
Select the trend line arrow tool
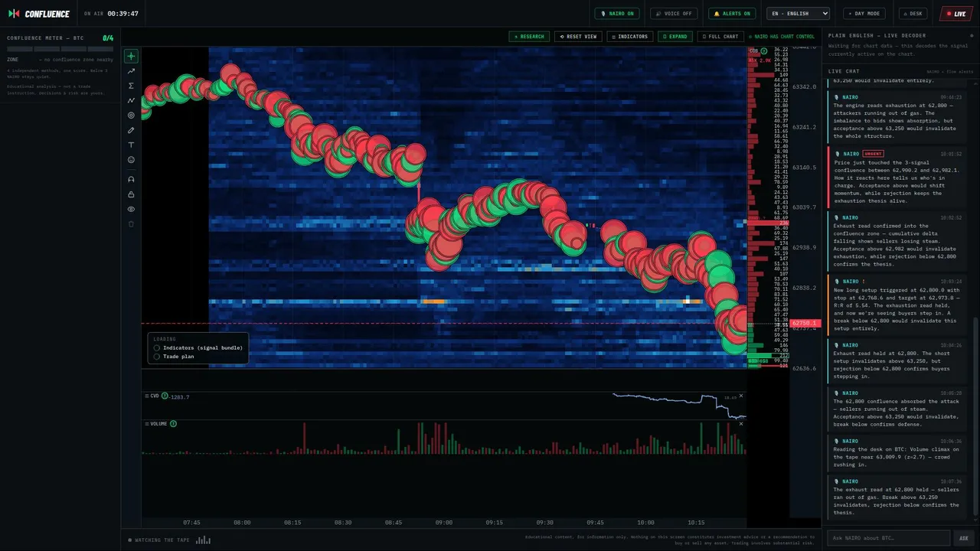click(131, 71)
